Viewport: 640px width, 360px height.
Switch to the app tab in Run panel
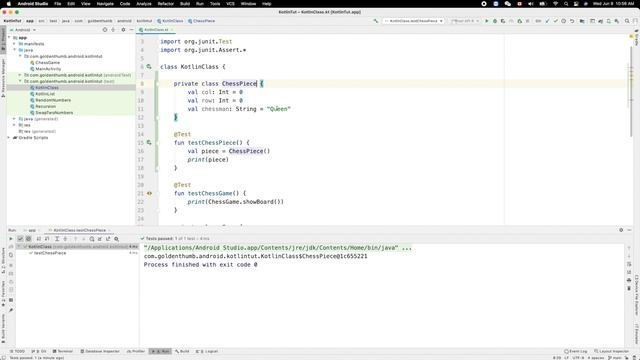[x=32, y=230]
